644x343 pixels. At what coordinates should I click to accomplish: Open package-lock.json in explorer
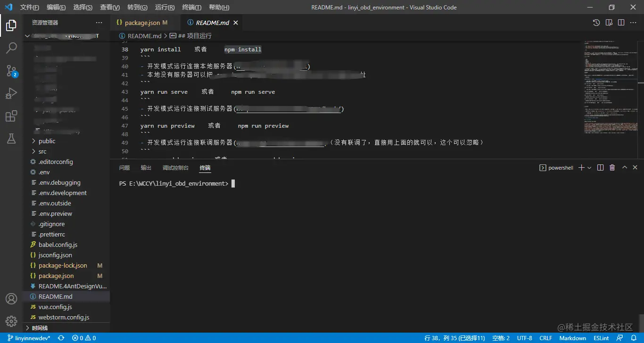click(x=66, y=265)
